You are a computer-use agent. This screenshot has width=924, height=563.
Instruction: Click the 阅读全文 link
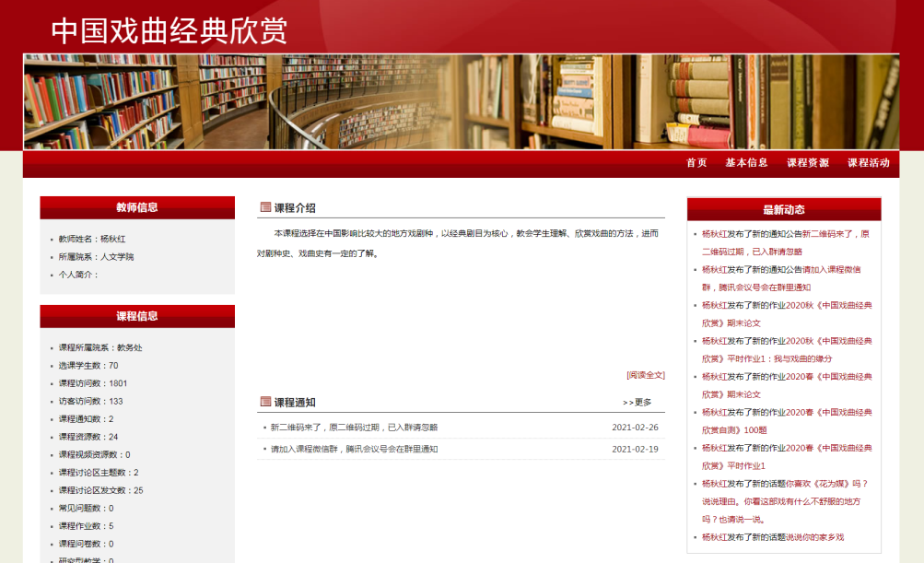(x=645, y=375)
